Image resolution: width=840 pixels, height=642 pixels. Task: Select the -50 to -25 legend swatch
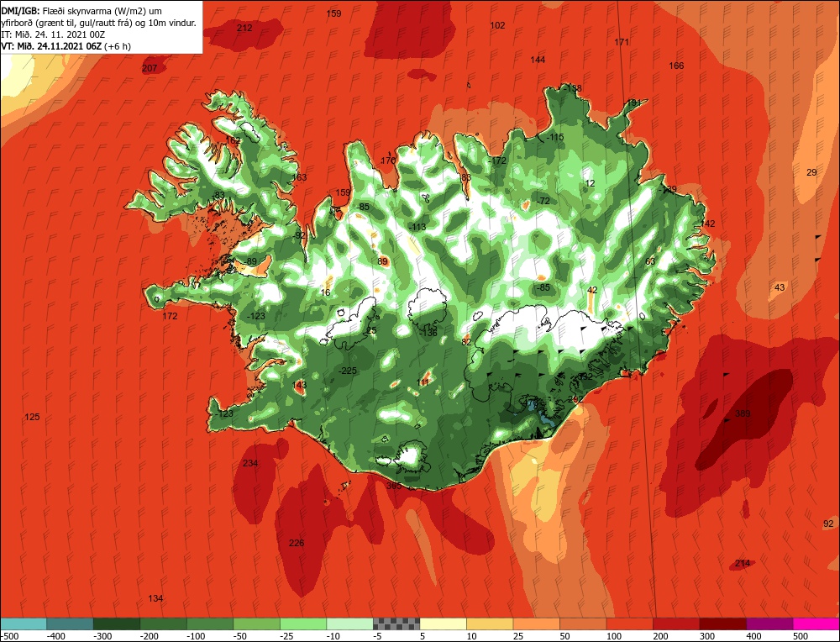tap(256, 624)
